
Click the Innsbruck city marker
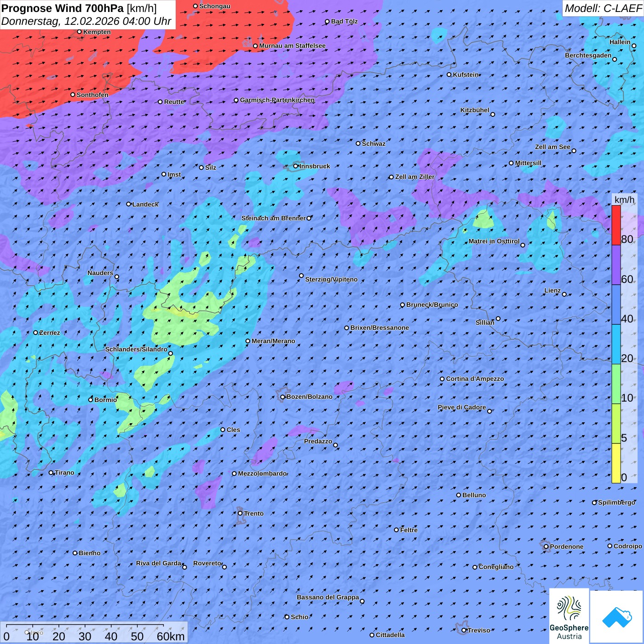295,166
